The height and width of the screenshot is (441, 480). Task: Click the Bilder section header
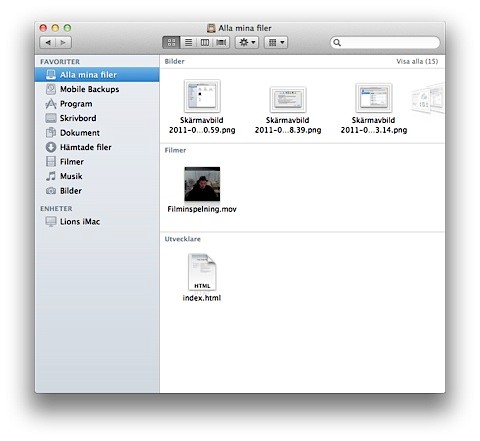click(174, 61)
